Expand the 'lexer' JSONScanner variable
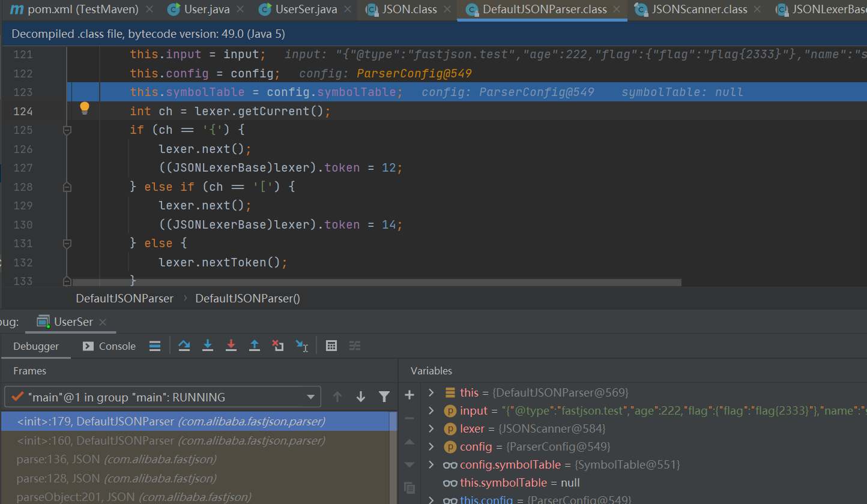Screen dimensions: 867x504 [x=430, y=428]
